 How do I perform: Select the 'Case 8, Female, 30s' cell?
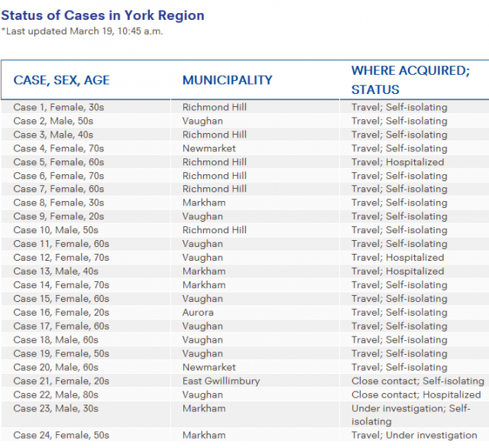pyautogui.click(x=59, y=203)
